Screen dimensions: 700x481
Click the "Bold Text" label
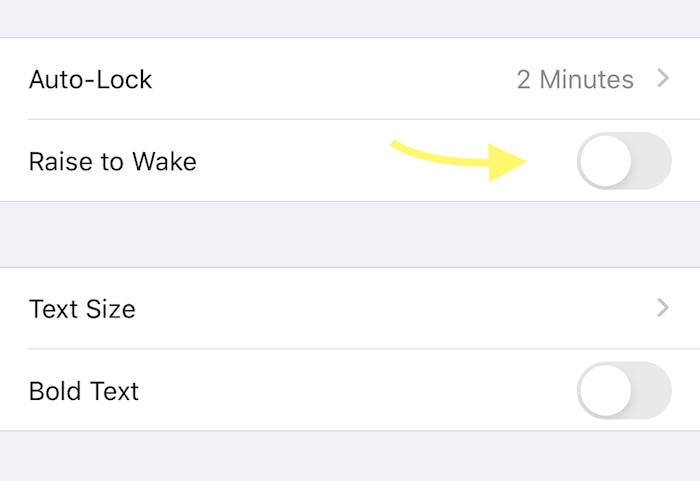tap(84, 391)
